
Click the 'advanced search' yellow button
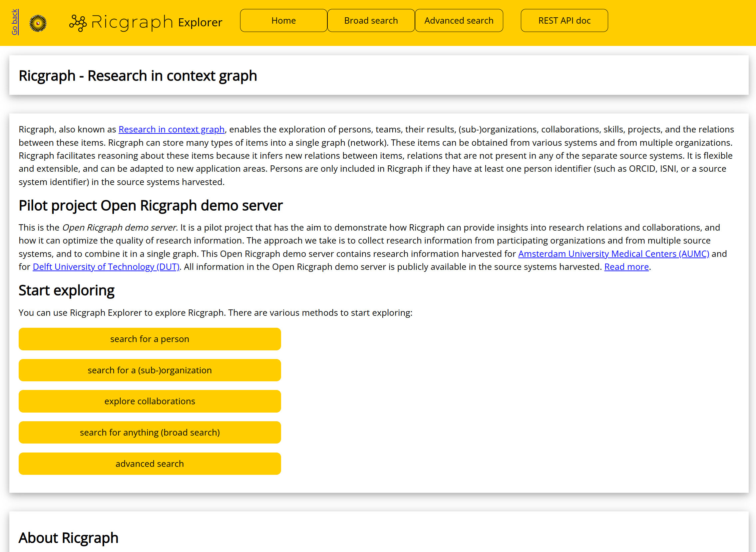point(150,463)
